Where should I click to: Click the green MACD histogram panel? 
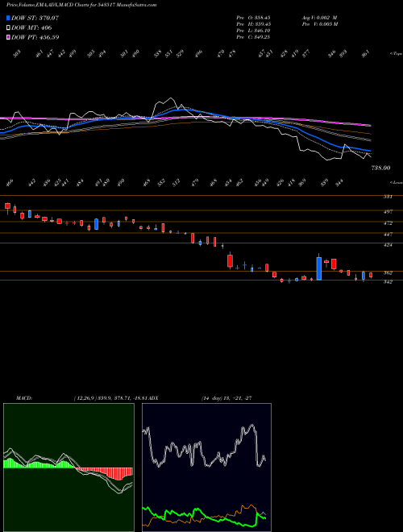(69, 468)
